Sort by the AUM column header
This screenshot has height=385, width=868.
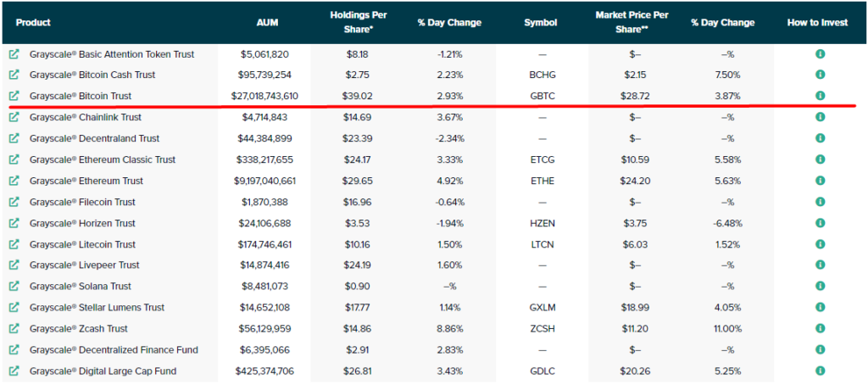[x=267, y=23]
